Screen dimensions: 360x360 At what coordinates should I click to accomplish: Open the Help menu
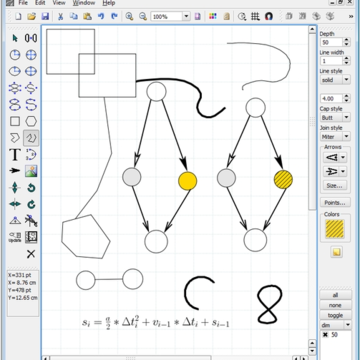[x=109, y=3]
